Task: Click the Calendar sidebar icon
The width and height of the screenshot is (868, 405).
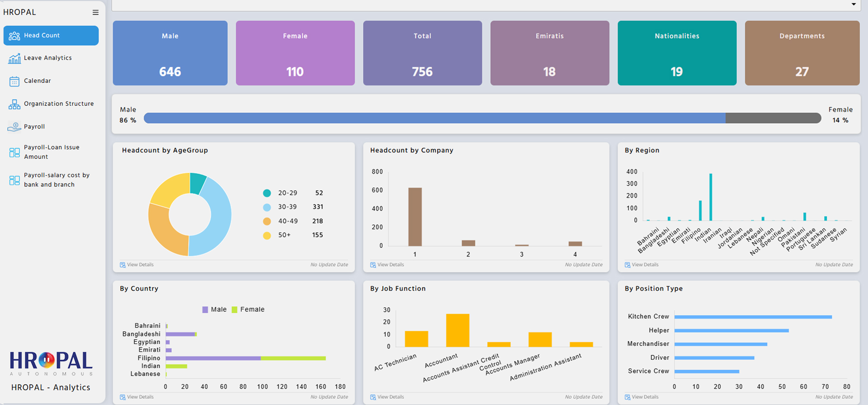Action: [14, 81]
